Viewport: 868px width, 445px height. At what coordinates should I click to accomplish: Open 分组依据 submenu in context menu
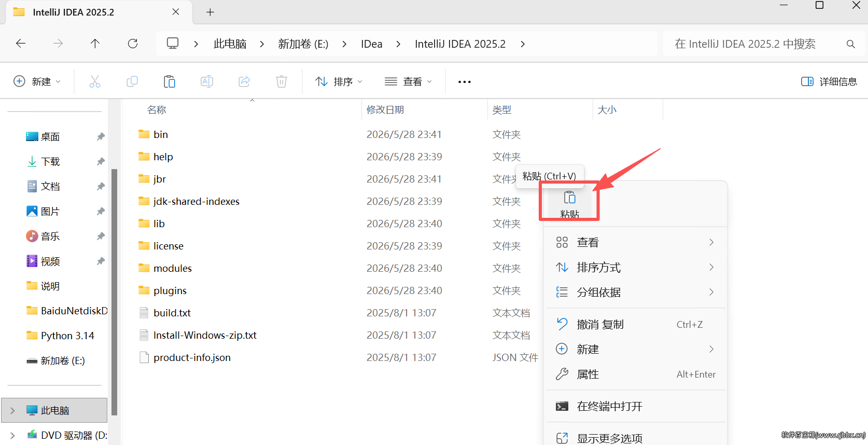(x=636, y=292)
